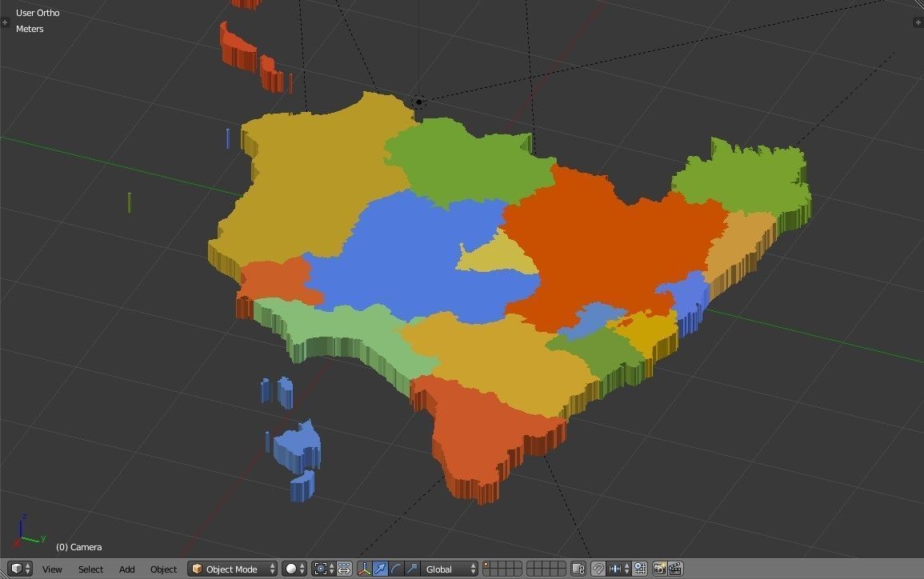Image resolution: width=924 pixels, height=579 pixels.
Task: Open the 3D View editor type selector
Action: pyautogui.click(x=21, y=569)
